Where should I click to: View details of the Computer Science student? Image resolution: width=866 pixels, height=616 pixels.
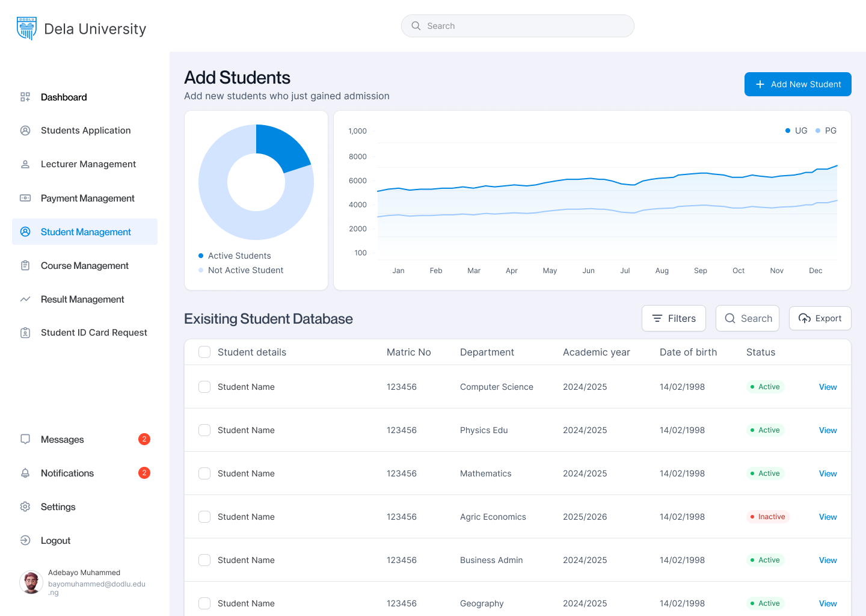(x=828, y=387)
